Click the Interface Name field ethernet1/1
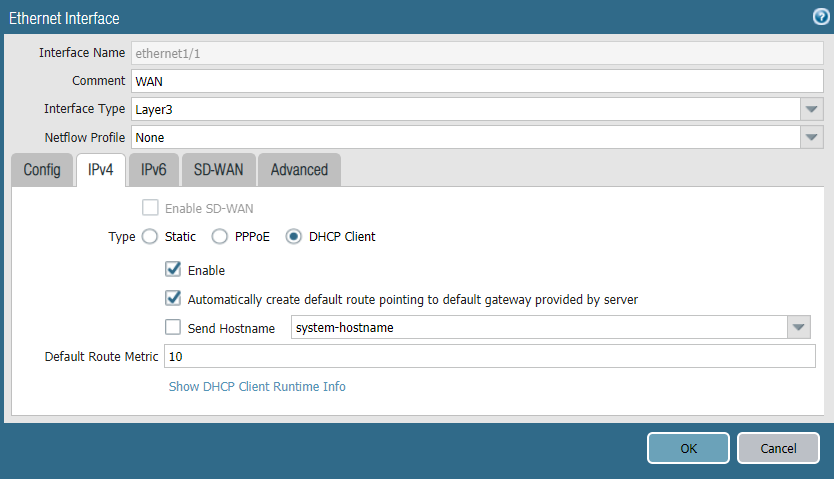 click(477, 53)
